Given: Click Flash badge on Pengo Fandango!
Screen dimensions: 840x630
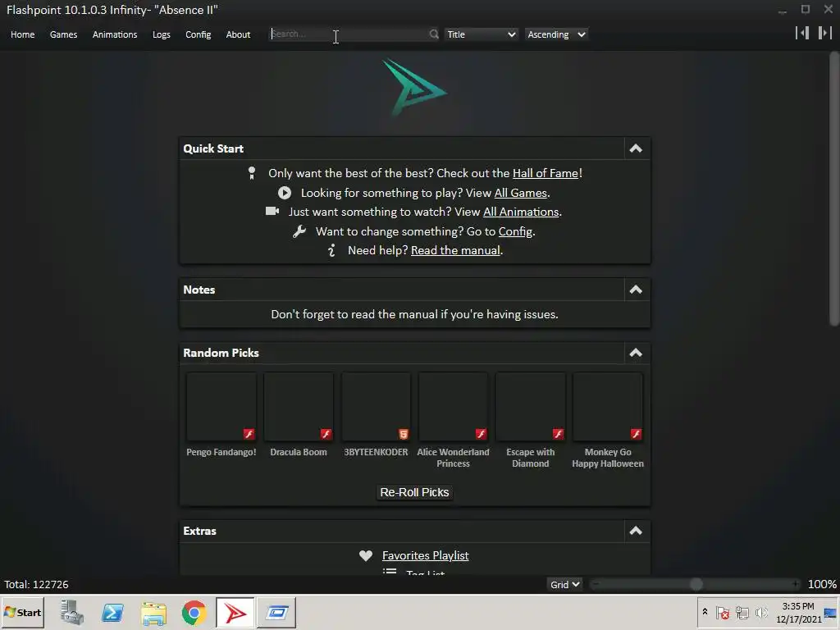Looking at the screenshot, I should (x=249, y=434).
